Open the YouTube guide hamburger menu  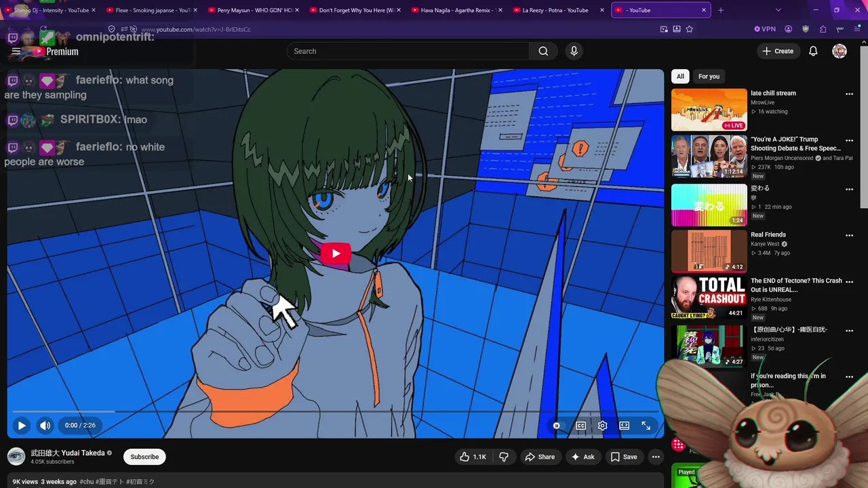click(x=16, y=52)
